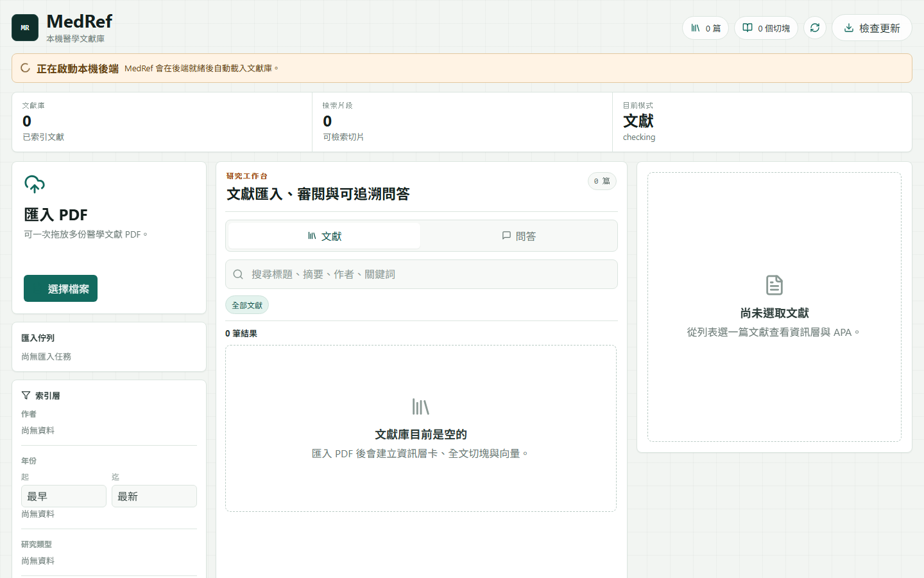Click the 0 篇 library counter button
Viewport: 924px width, 578px height.
click(x=705, y=28)
